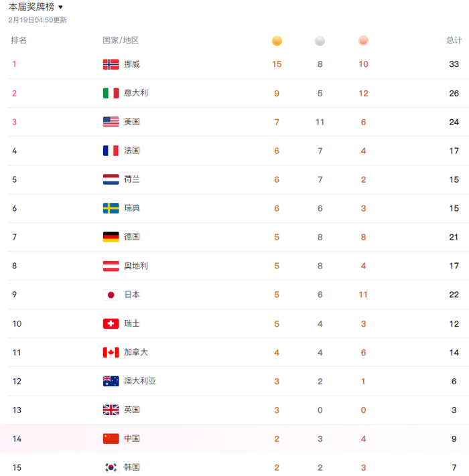
Task: Open the 本届奖牌榜 dropdown arrow
Action: 60,7
